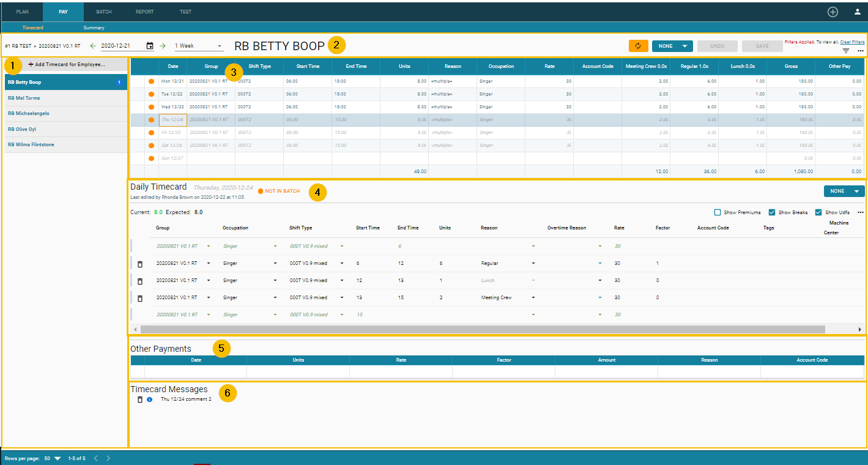Click the Thu 12/24 date cell

click(x=172, y=120)
